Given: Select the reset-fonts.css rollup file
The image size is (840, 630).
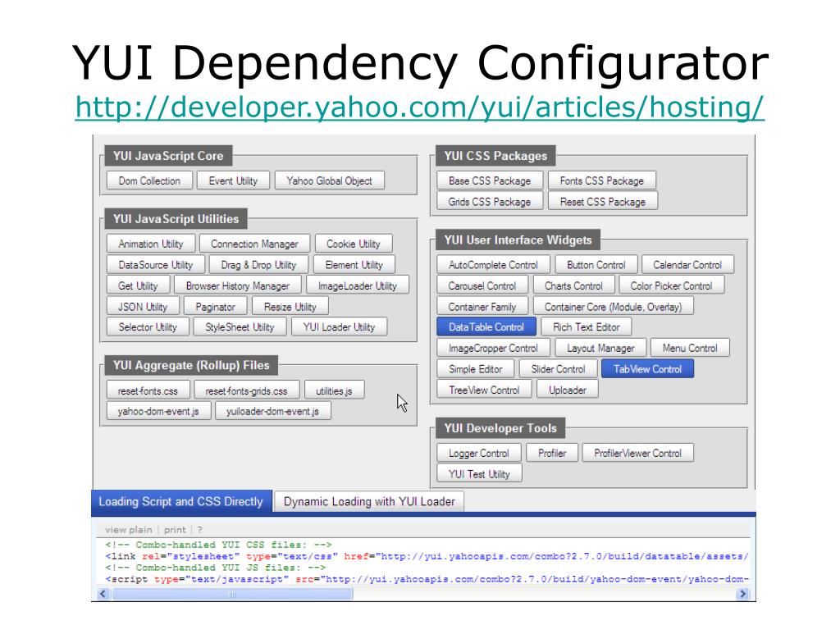Looking at the screenshot, I should click(148, 390).
